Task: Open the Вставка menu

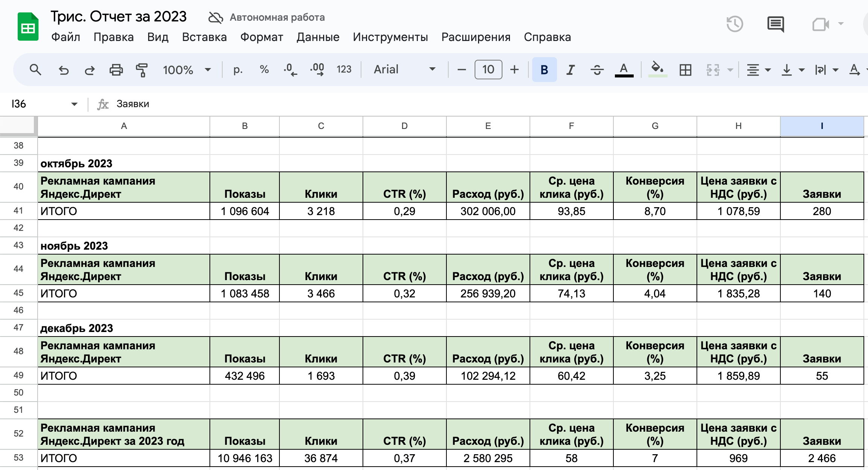Action: click(204, 37)
